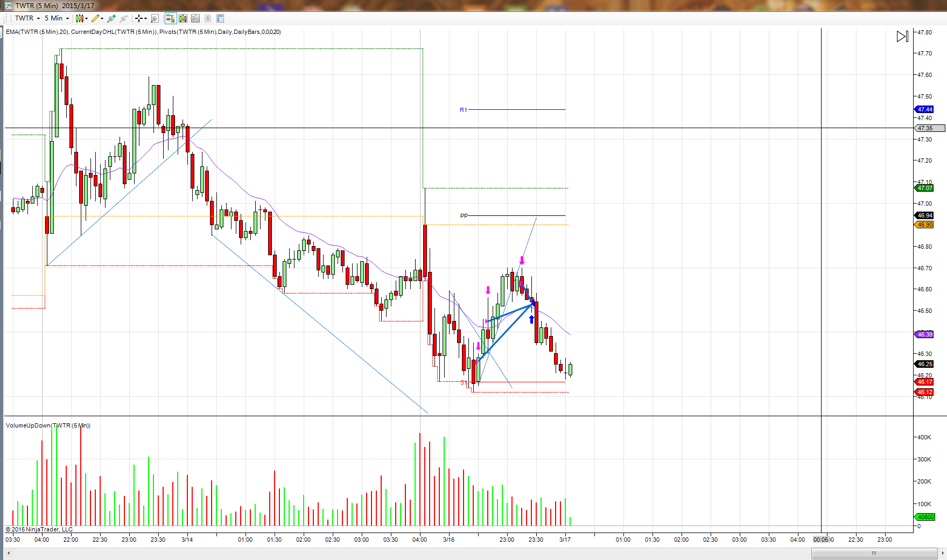Click the zoom frame magnifier icon
The width and height of the screenshot is (947, 560).
[155, 18]
